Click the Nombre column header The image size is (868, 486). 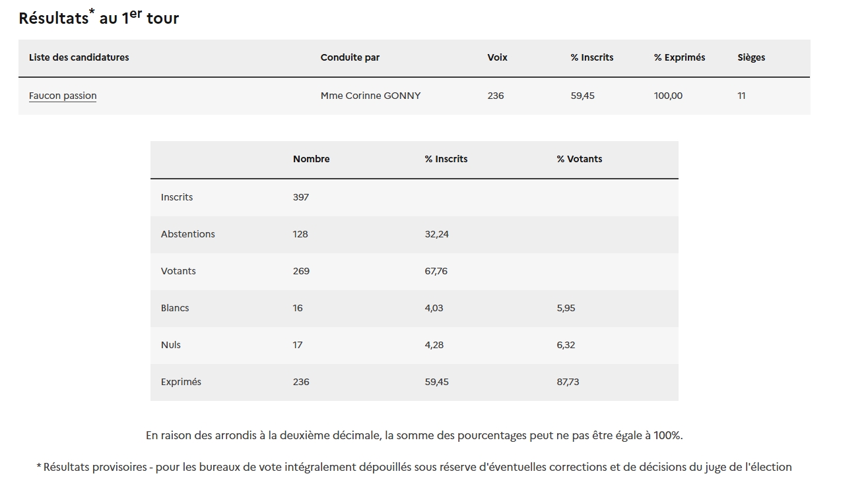coord(311,159)
